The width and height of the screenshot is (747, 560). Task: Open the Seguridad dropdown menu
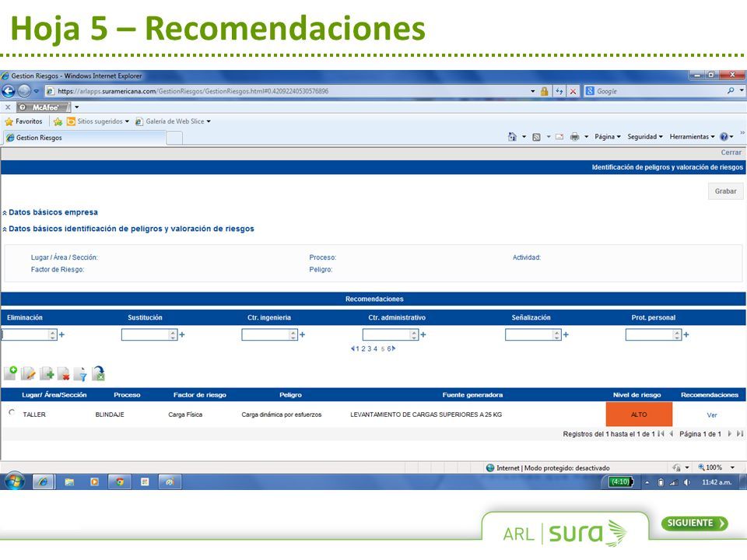point(645,137)
